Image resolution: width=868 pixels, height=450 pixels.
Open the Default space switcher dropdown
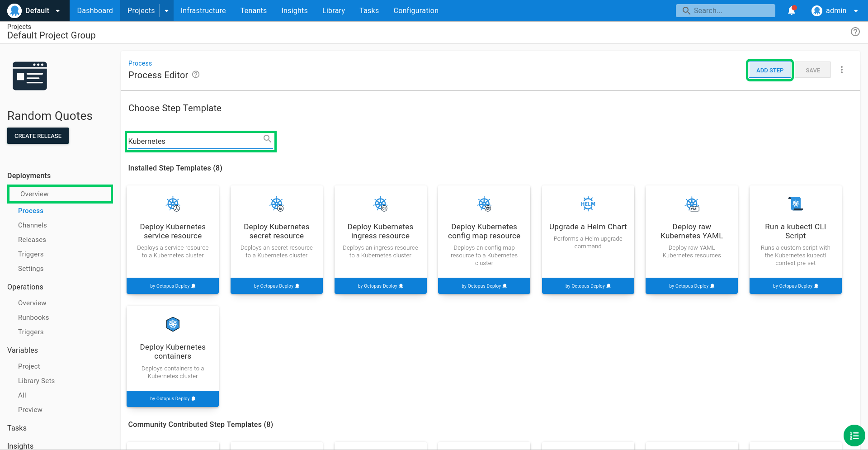coord(34,10)
